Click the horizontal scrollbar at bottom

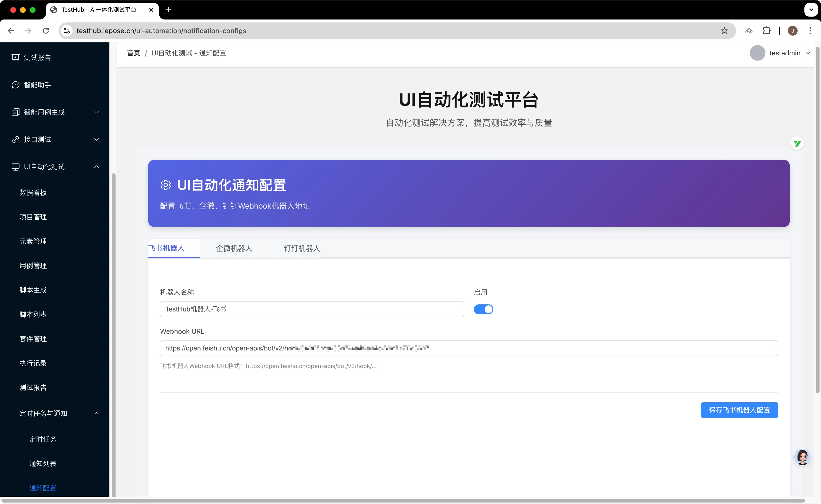click(x=400, y=501)
